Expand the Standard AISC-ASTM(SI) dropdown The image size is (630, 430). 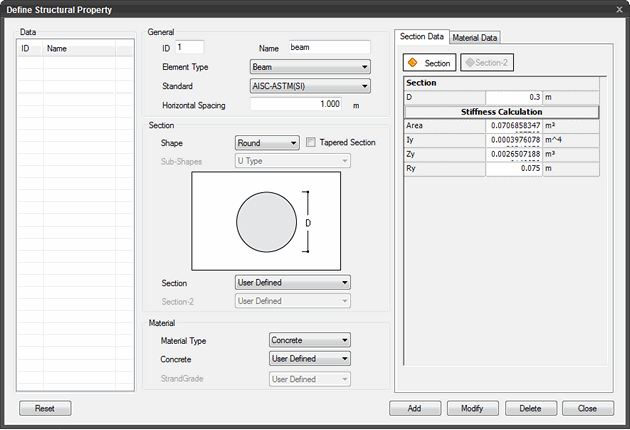pyautogui.click(x=310, y=86)
